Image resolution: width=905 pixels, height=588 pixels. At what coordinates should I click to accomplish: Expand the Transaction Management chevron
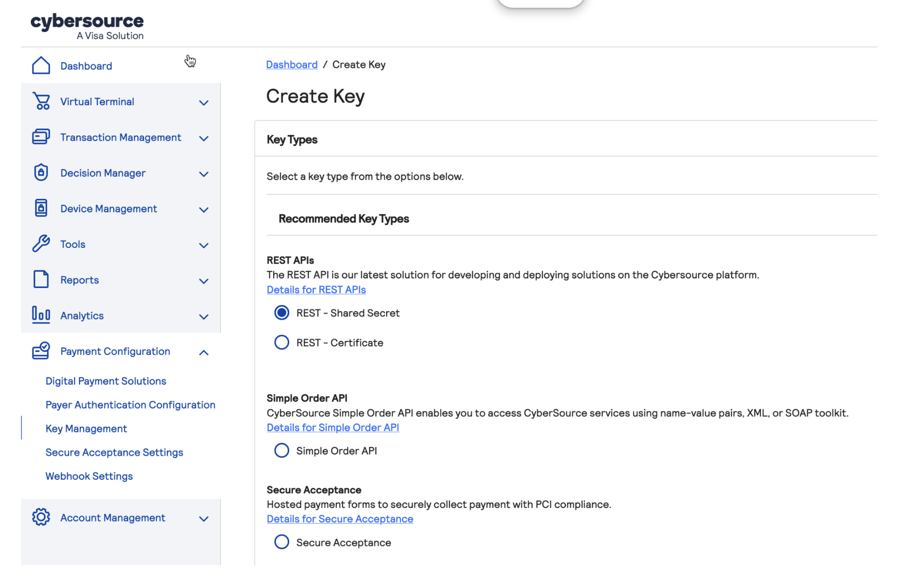coord(204,138)
